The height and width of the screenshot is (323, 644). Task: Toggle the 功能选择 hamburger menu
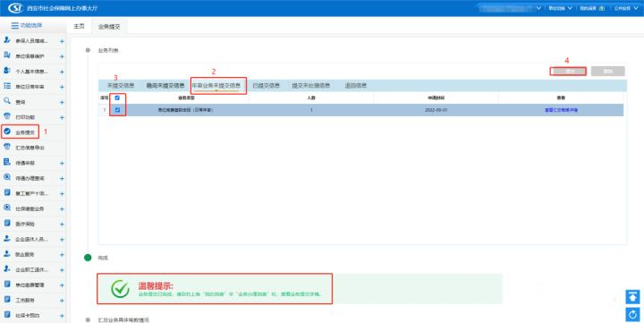[x=15, y=25]
